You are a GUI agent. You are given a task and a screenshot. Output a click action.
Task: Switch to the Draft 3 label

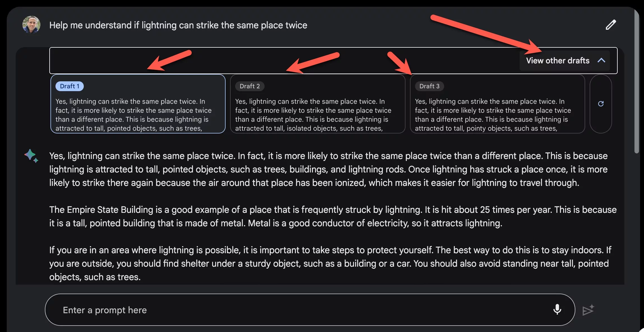tap(429, 86)
